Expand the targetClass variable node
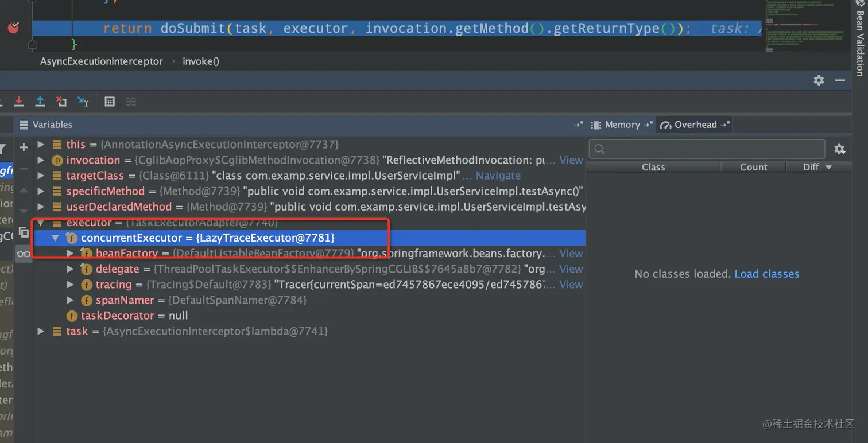 pos(41,176)
